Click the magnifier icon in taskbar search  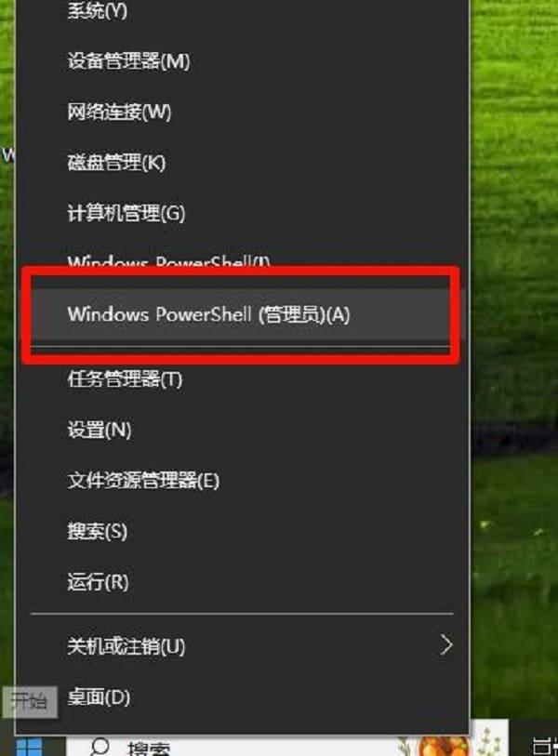coord(100,748)
